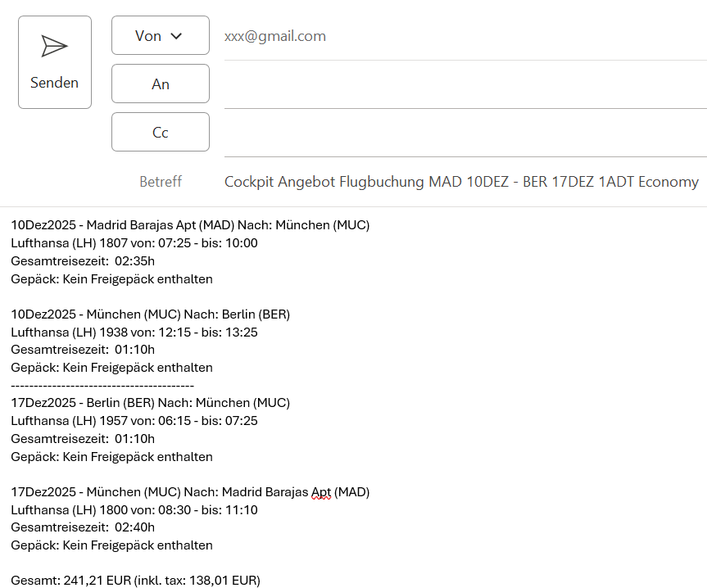
Task: Select the xxx@gmail.com sender address
Action: (275, 36)
